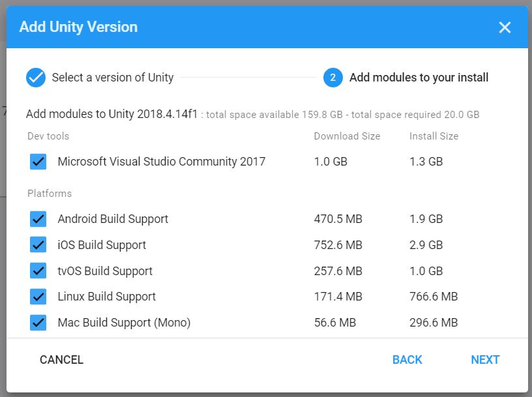Screen dimensions: 532x397
Task: Click the Download Size column header
Action: (x=347, y=136)
